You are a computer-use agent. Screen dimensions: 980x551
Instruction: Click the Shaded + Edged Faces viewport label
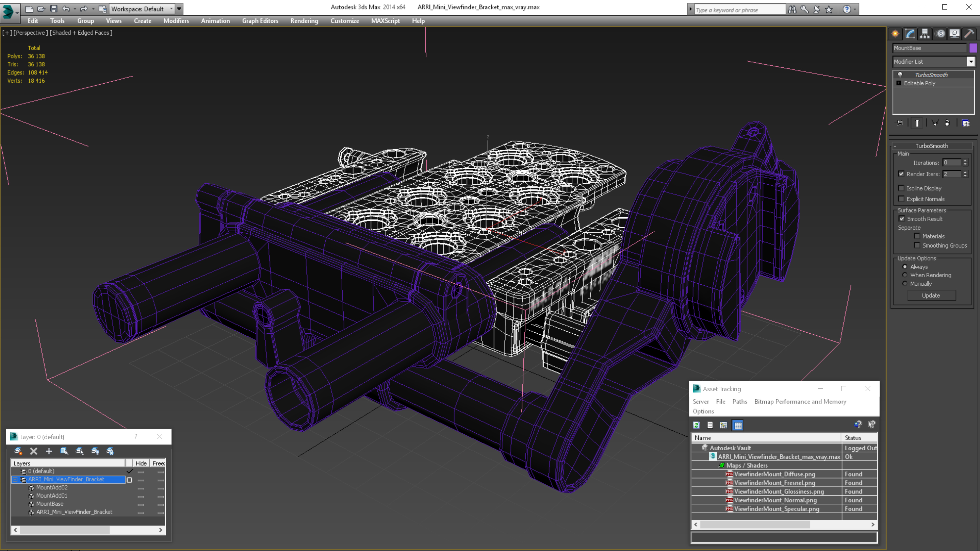point(81,33)
